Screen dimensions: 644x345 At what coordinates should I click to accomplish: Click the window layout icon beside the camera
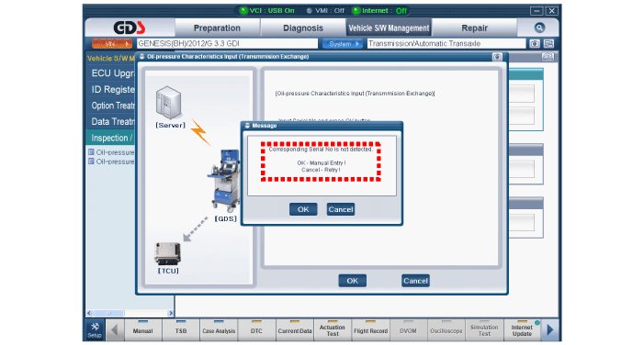click(x=548, y=43)
